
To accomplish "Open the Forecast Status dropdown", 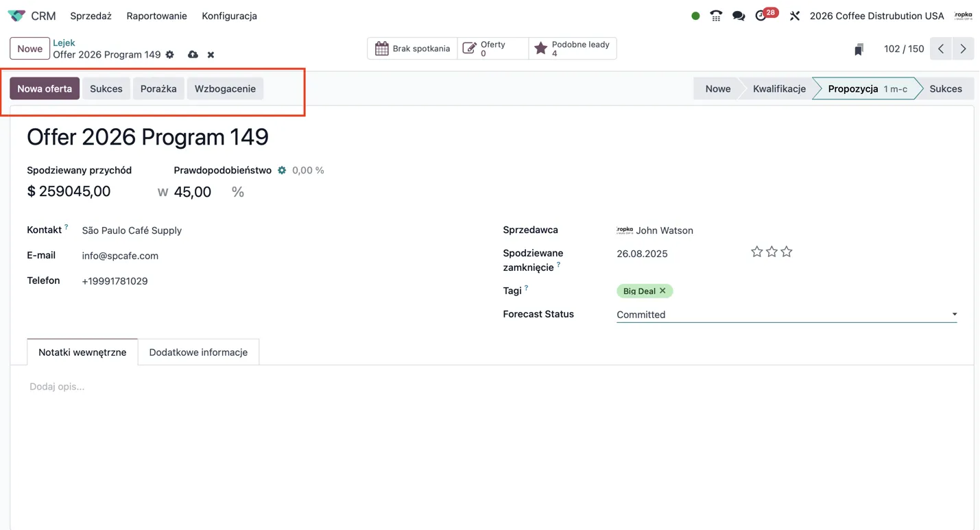I will pyautogui.click(x=787, y=314).
